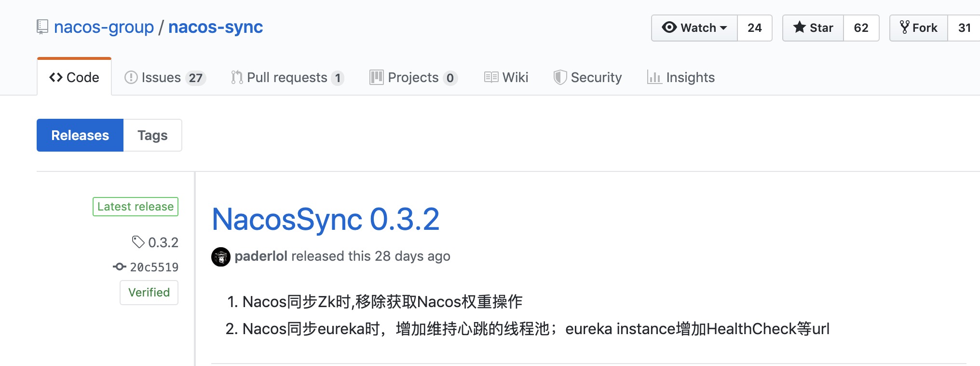Fork the nacos-sync repository
The height and width of the screenshot is (366, 980).
(919, 28)
